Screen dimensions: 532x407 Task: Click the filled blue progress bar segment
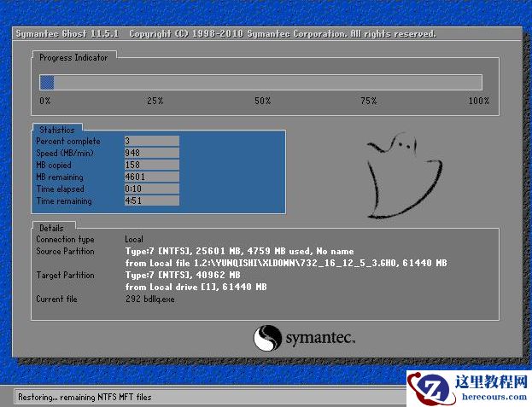pos(47,83)
